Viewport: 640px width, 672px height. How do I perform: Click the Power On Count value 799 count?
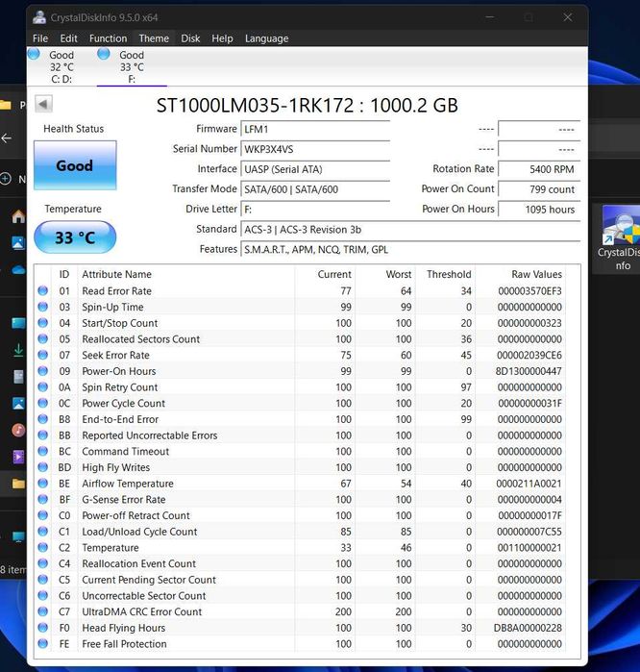pyautogui.click(x=539, y=189)
